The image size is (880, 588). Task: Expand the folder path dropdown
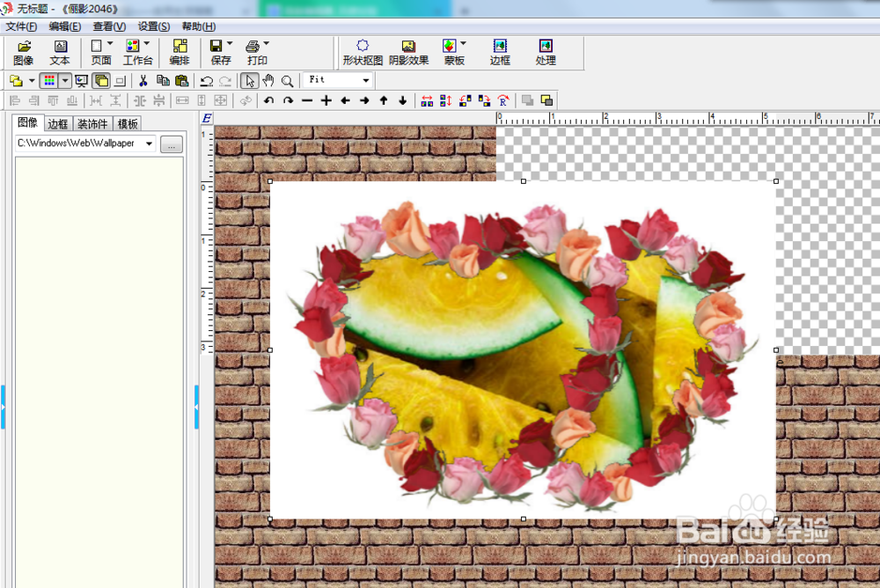[150, 143]
